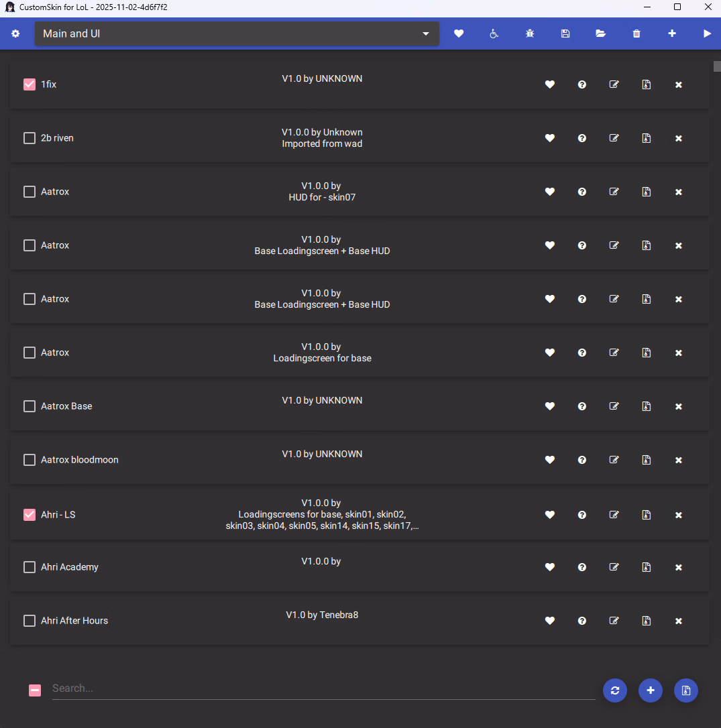Edit the 2b riven mod entry
This screenshot has height=728, width=721.
614,138
